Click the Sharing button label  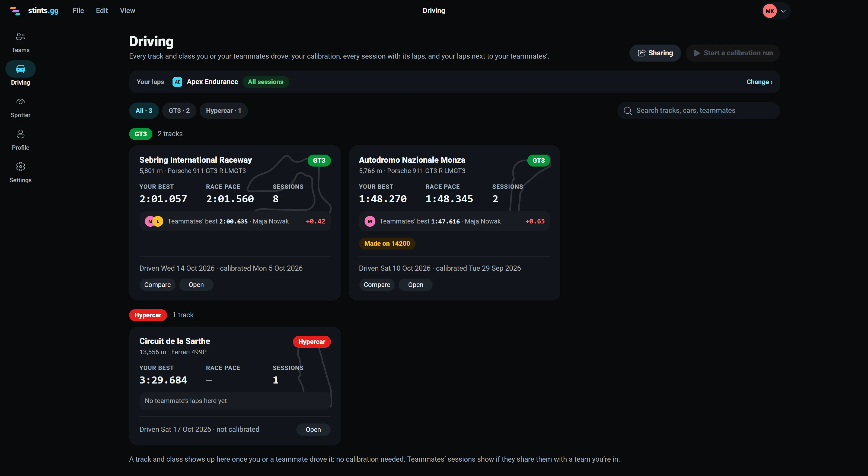(x=660, y=53)
